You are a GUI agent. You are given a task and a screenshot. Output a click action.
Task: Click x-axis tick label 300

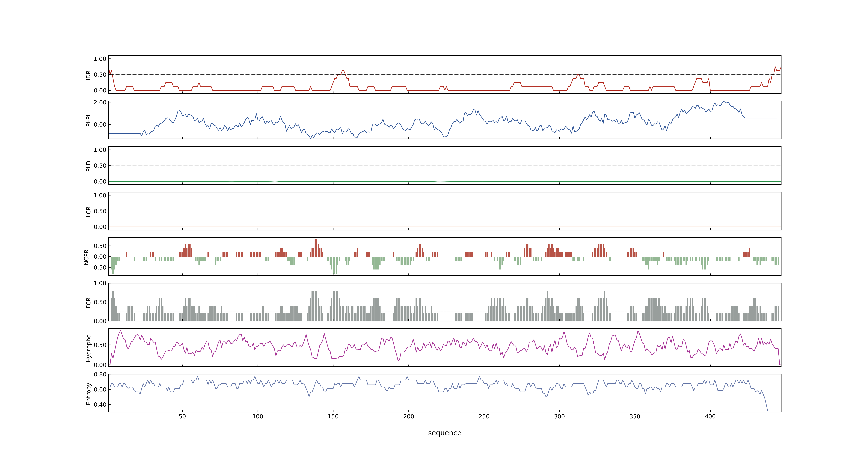coord(559,416)
